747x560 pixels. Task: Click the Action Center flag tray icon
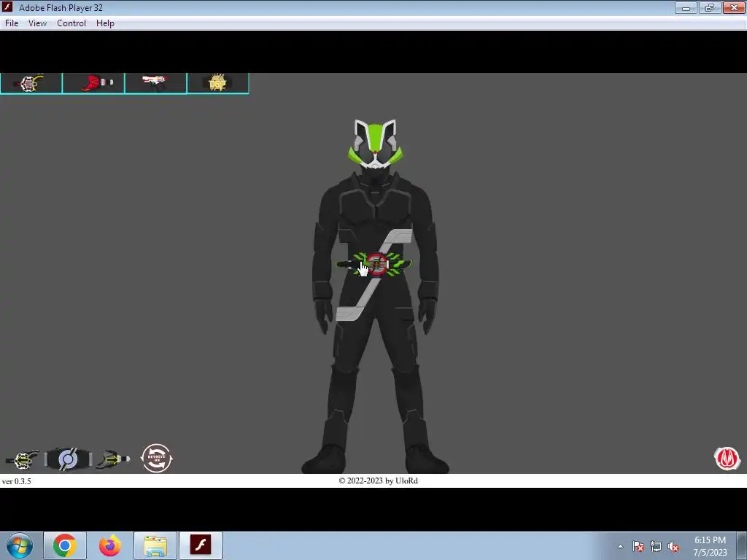[638, 546]
